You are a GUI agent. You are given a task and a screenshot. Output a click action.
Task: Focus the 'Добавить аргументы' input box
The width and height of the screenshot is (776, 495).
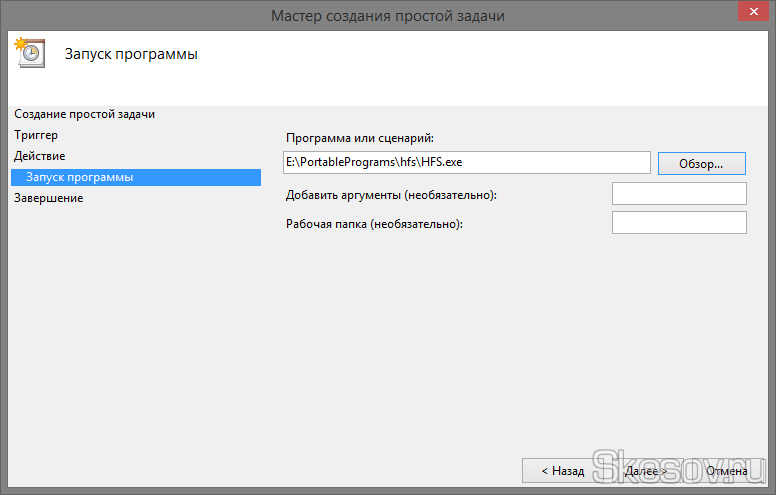679,194
